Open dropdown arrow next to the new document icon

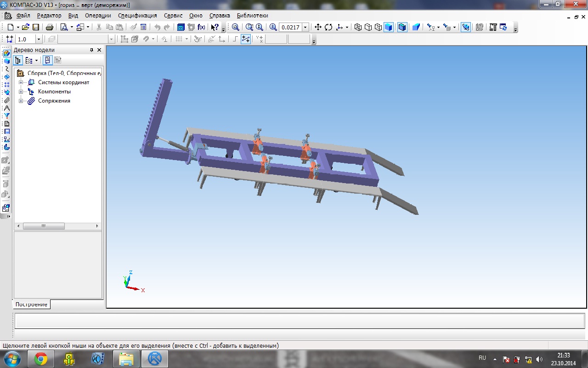(18, 27)
